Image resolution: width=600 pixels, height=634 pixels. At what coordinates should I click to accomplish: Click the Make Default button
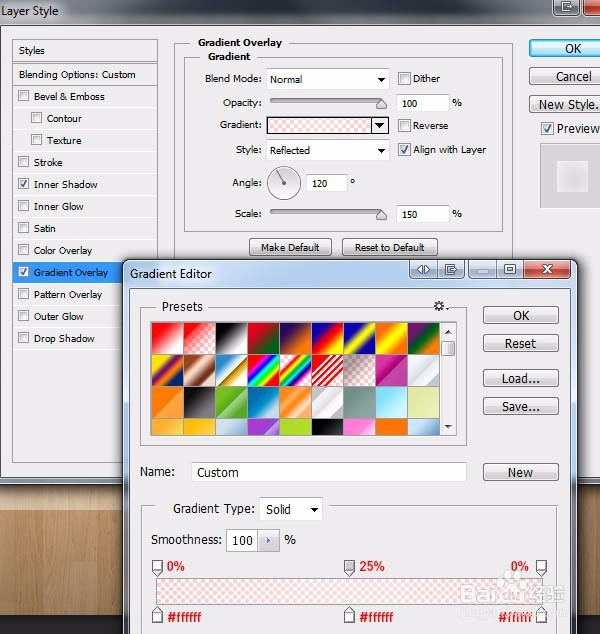(x=290, y=247)
